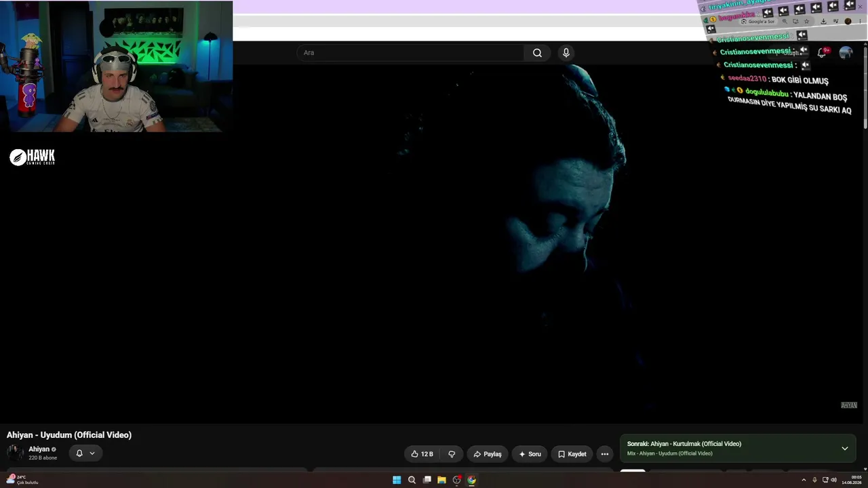Open the Windows Start menu
This screenshot has width=868, height=488.
[x=397, y=480]
